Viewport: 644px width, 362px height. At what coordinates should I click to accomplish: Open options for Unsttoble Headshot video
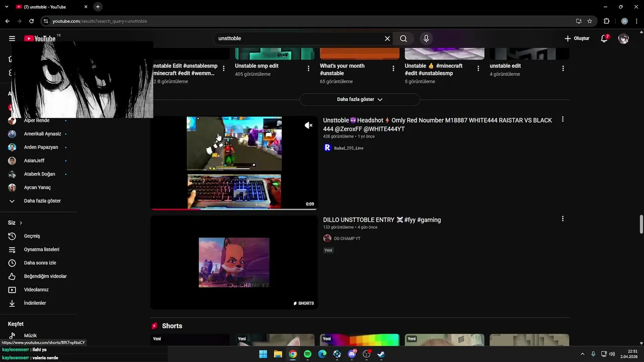point(562,120)
